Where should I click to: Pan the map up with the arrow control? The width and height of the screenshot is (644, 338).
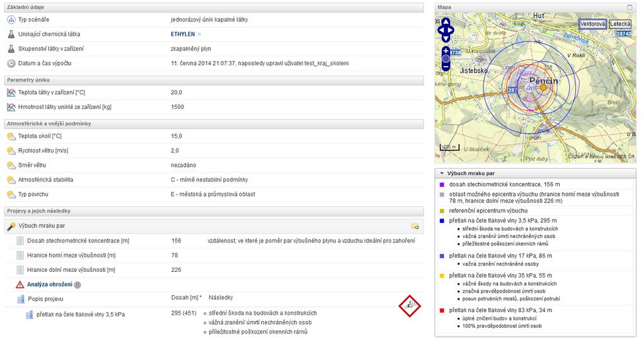[x=446, y=21]
